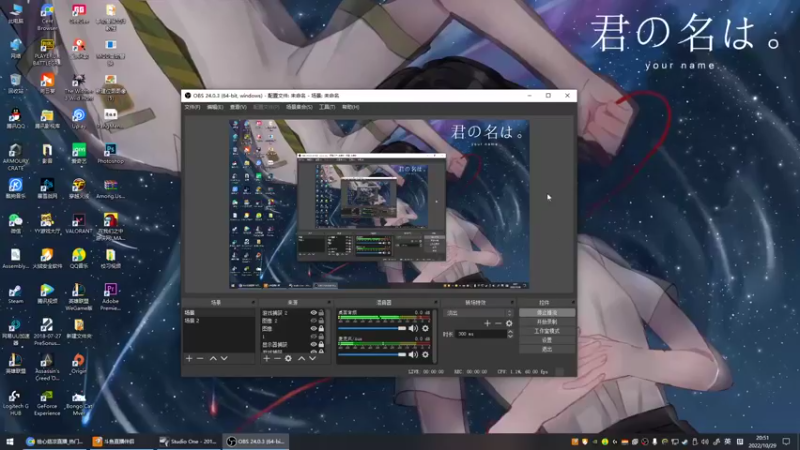Toggle visibility eye of 显示器捕获 source
The height and width of the screenshot is (450, 800).
click(314, 344)
